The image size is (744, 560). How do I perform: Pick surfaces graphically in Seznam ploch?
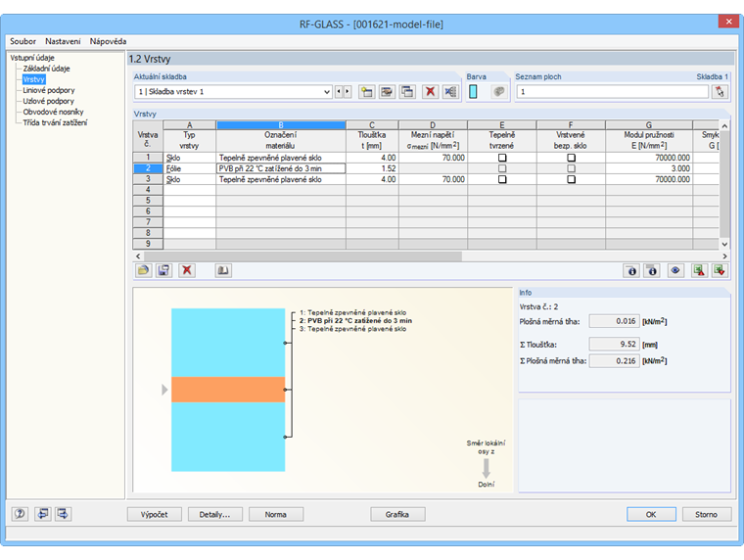pyautogui.click(x=720, y=92)
